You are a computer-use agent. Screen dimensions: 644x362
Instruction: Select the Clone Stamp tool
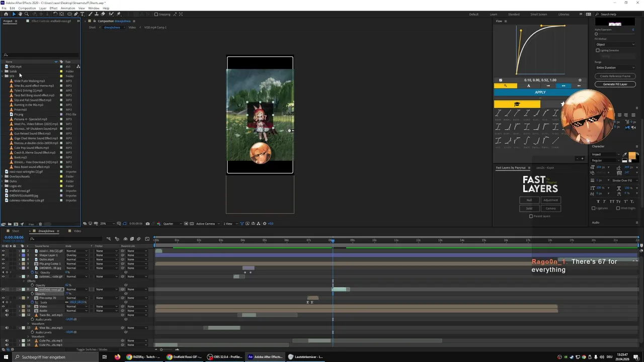point(97,14)
